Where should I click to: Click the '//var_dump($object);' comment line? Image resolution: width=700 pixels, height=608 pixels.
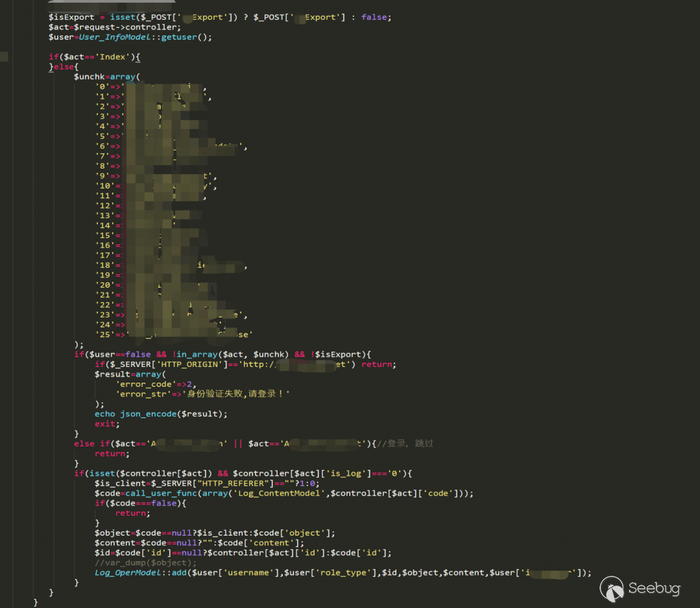pos(145,563)
